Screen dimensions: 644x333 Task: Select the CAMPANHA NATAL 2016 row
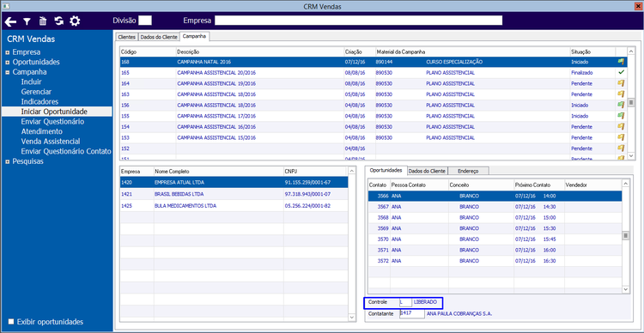click(x=374, y=62)
